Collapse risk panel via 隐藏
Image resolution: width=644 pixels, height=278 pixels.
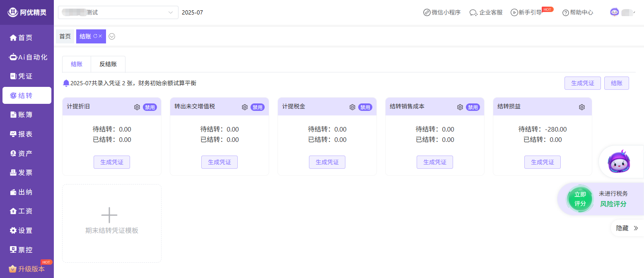coord(627,228)
